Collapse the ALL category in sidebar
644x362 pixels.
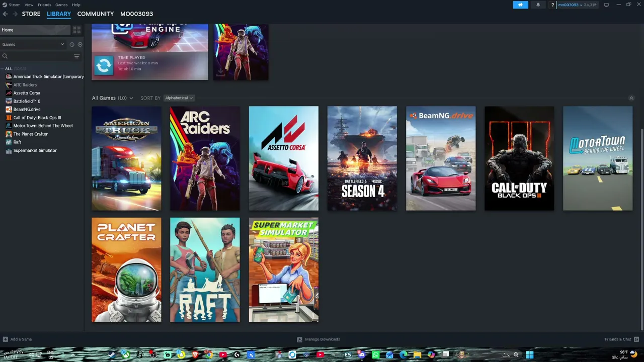(x=3, y=69)
